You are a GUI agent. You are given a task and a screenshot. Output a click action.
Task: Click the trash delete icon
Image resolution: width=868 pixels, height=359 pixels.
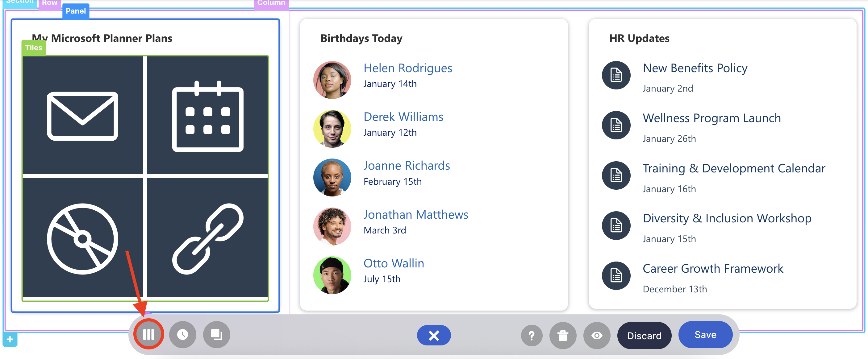click(562, 336)
